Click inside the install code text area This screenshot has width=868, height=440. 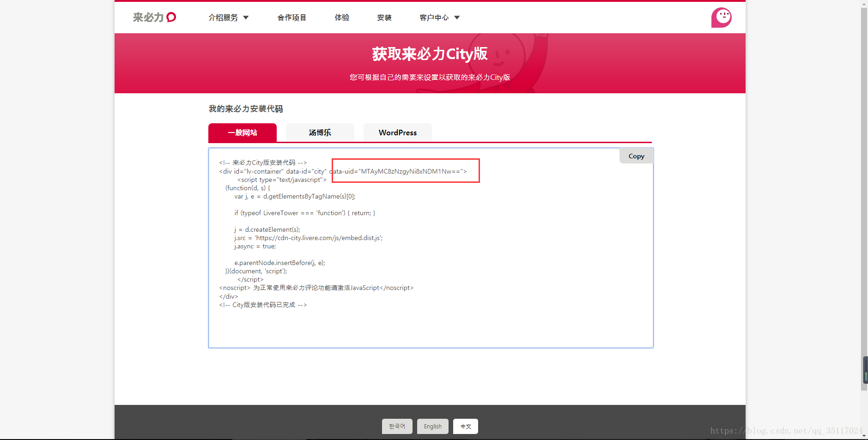tap(431, 248)
